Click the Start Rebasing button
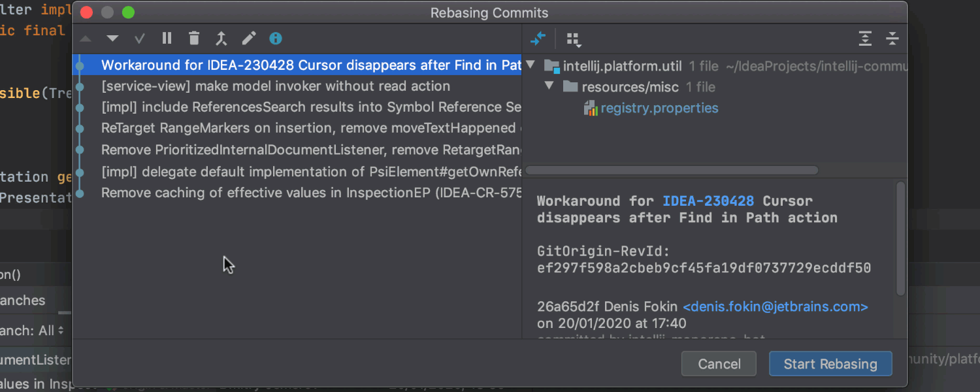Viewport: 980px width, 392px height. pos(830,364)
